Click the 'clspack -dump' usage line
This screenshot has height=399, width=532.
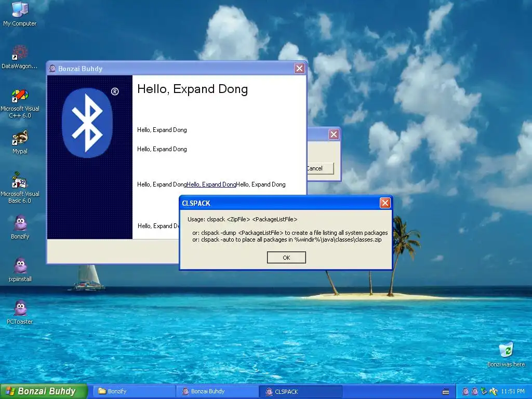coord(290,233)
